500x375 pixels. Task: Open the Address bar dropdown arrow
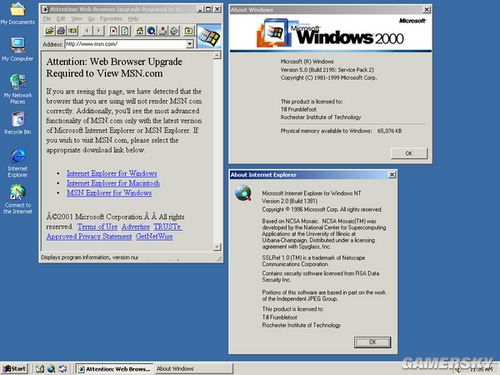pyautogui.click(x=190, y=44)
